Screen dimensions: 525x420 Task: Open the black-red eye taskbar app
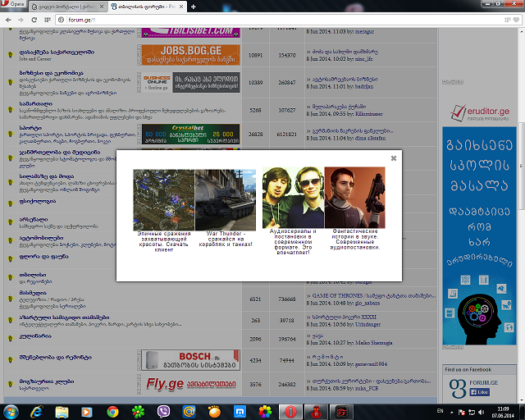341,412
